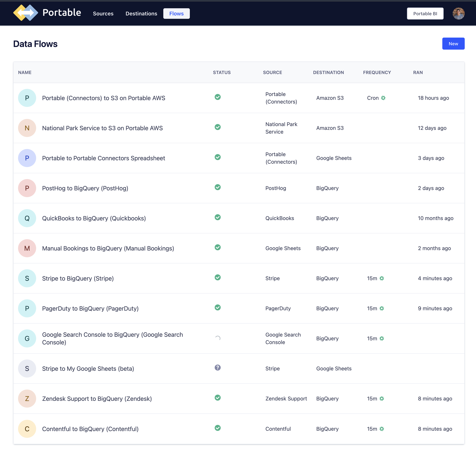476x454 pixels.
Task: Select the Flows tab
Action: click(176, 14)
